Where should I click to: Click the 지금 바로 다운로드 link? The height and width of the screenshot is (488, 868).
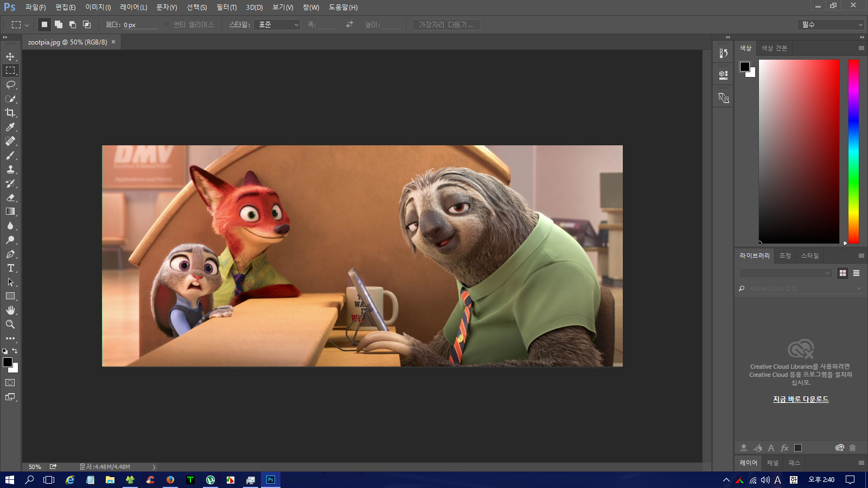click(801, 399)
